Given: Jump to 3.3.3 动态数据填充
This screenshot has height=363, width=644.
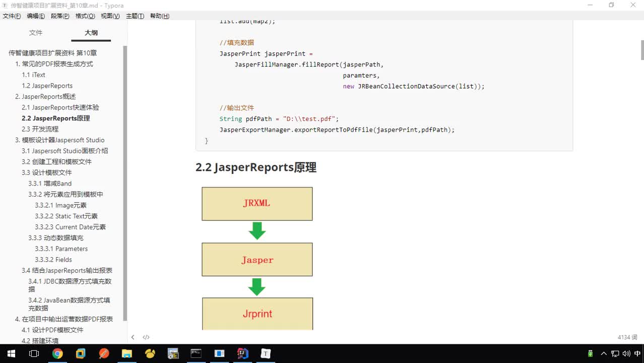Looking at the screenshot, I should point(56,238).
